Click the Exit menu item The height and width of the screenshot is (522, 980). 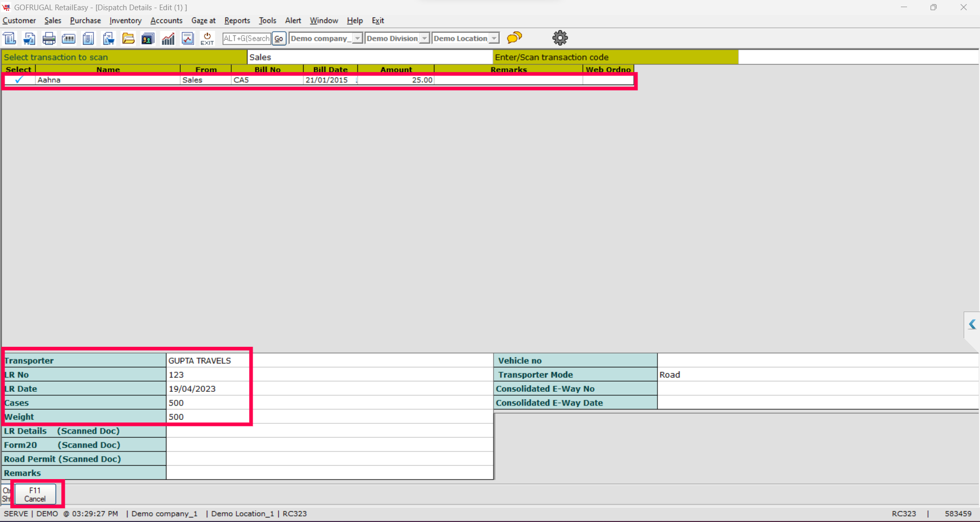(x=378, y=20)
